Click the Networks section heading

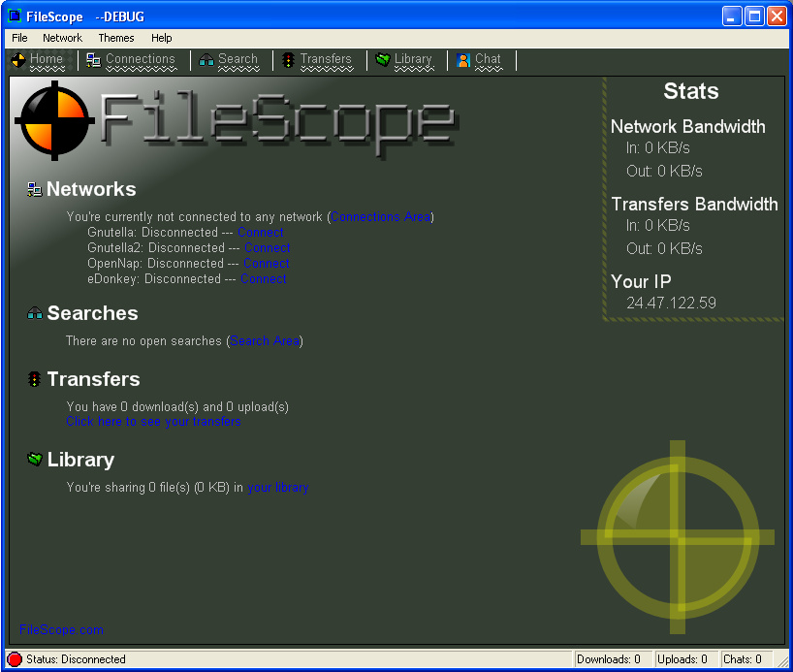(91, 189)
